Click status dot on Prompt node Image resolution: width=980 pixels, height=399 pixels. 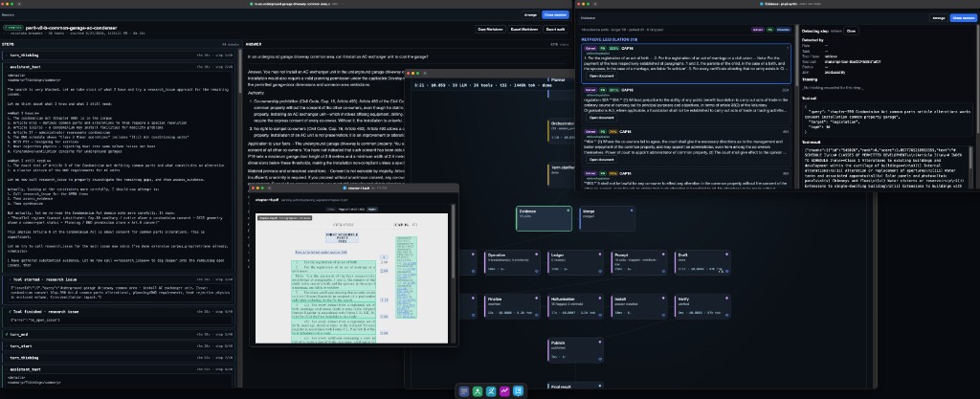[662, 255]
